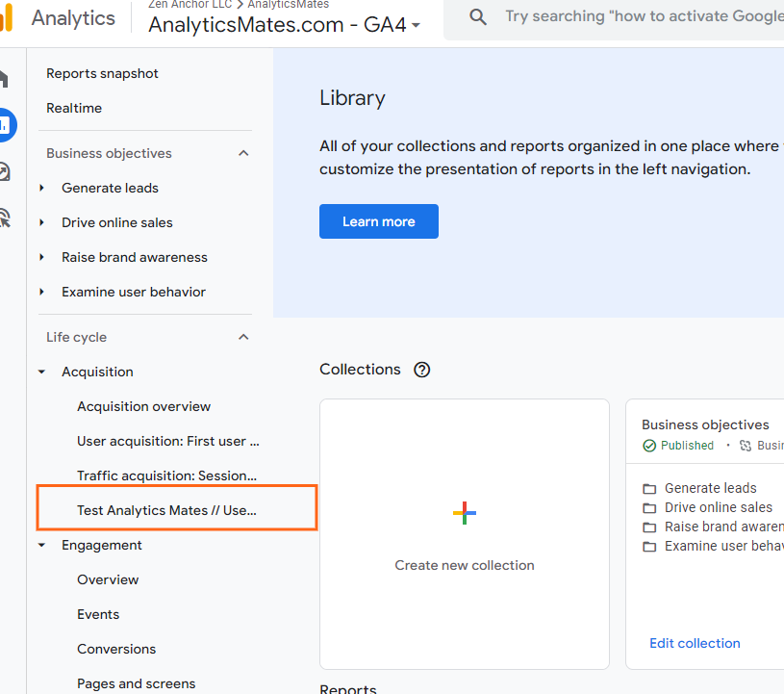The width and height of the screenshot is (784, 694).
Task: Click the Business objectives section header
Action: pyautogui.click(x=109, y=153)
